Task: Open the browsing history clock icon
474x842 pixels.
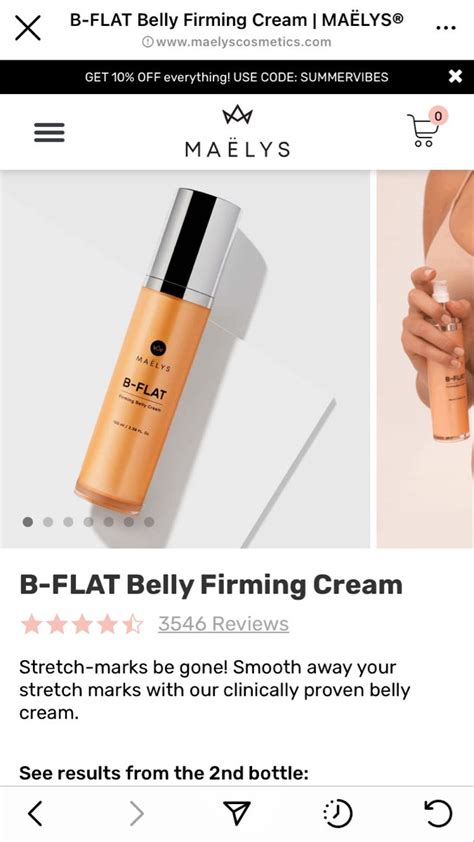Action: pos(338,813)
